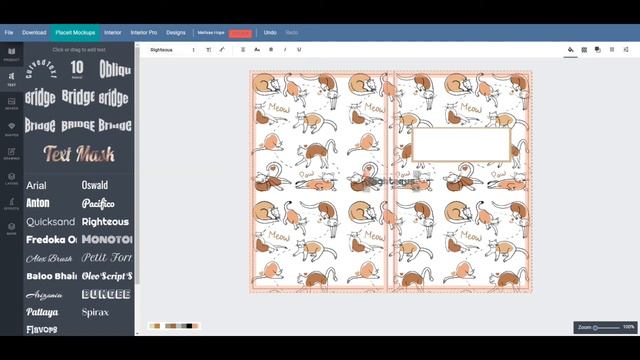The width and height of the screenshot is (640, 360).
Task: Click the letter case Aa icon
Action: (x=257, y=50)
